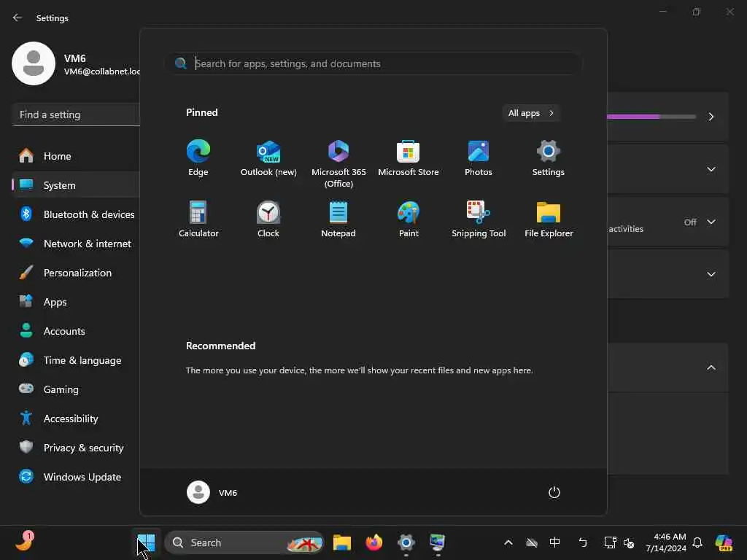This screenshot has width=747, height=560.
Task: Open Copilot preview from taskbar
Action: coord(724,542)
